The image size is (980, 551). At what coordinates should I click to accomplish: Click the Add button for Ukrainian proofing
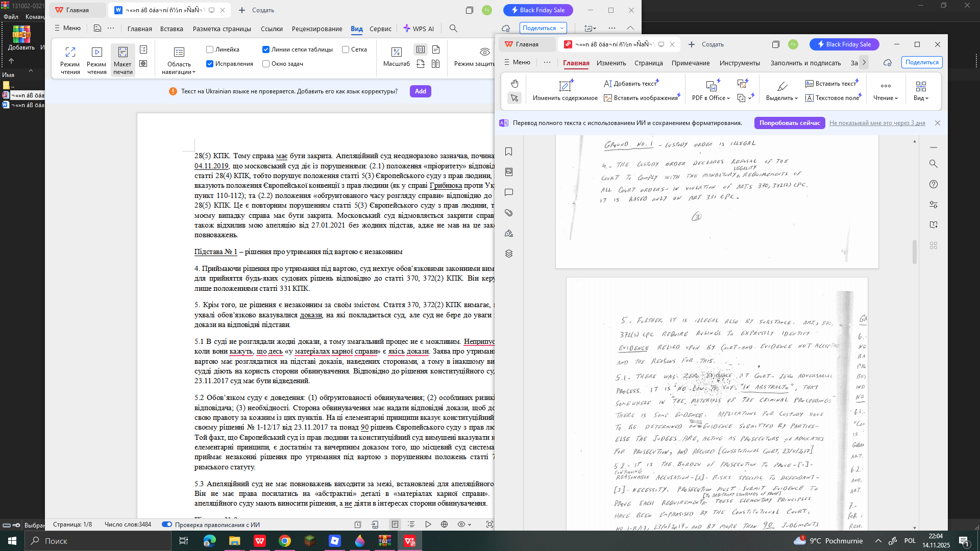[421, 91]
